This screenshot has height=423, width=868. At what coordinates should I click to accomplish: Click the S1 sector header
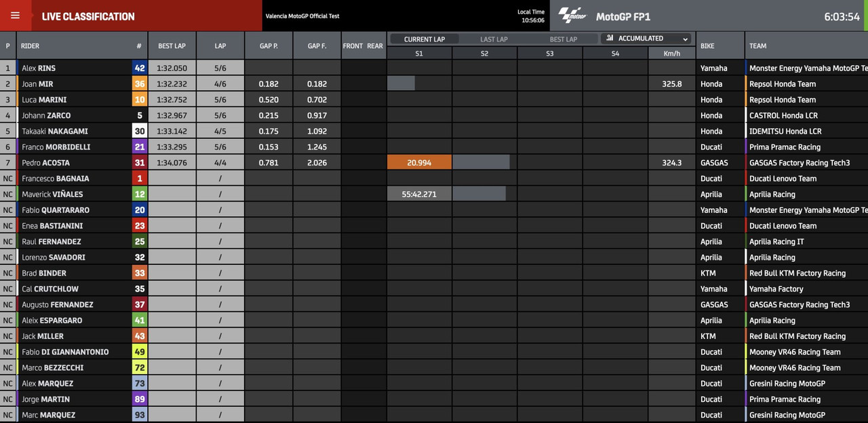click(x=419, y=53)
